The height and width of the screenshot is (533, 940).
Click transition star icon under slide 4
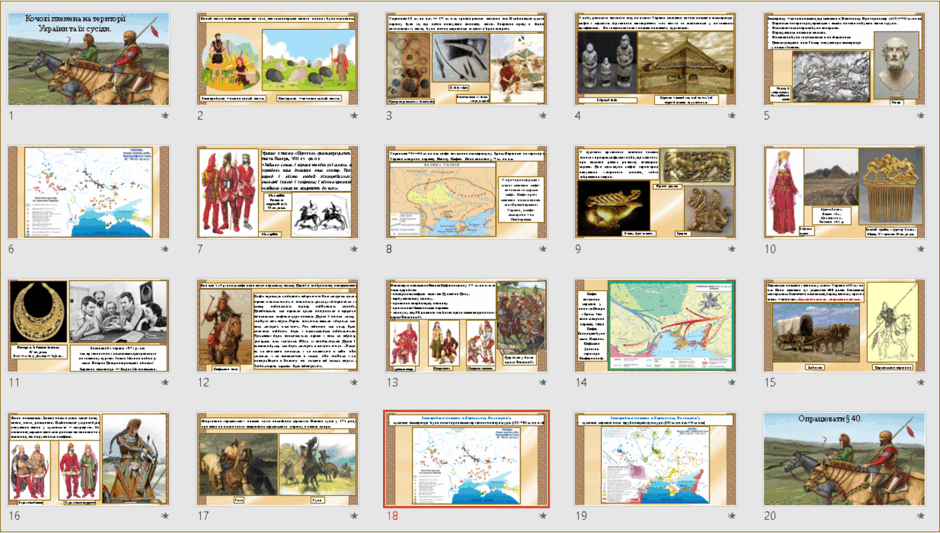[x=731, y=116]
